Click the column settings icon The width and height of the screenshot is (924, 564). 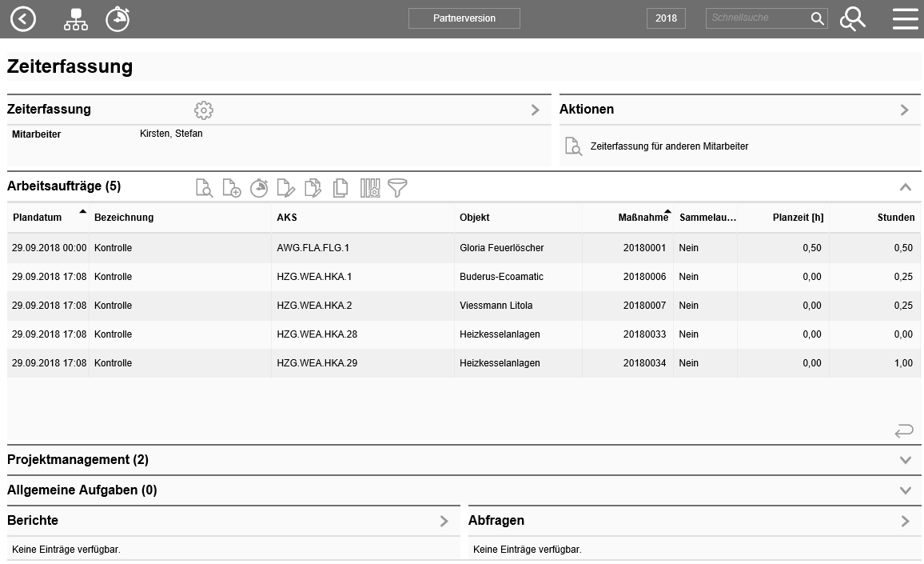[x=370, y=188]
